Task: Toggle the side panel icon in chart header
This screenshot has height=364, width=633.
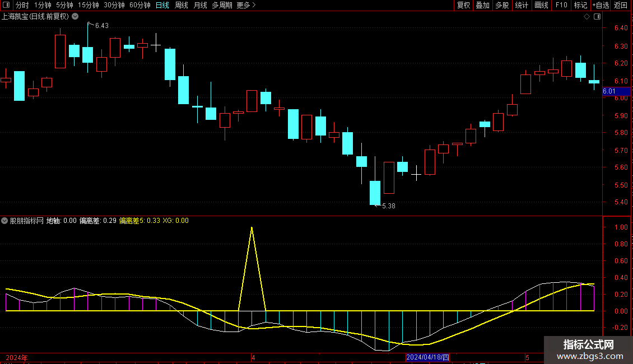Action: click(597, 17)
